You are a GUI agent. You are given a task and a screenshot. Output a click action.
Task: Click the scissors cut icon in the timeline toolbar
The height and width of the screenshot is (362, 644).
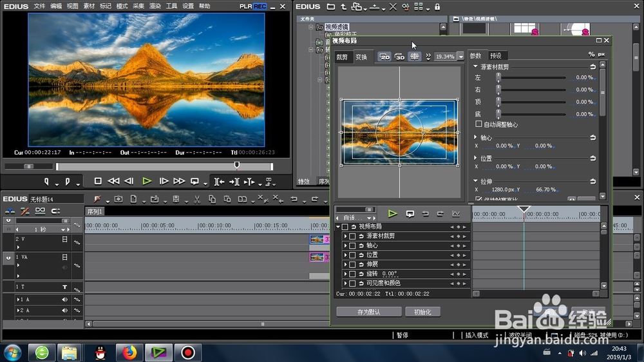[x=197, y=199]
